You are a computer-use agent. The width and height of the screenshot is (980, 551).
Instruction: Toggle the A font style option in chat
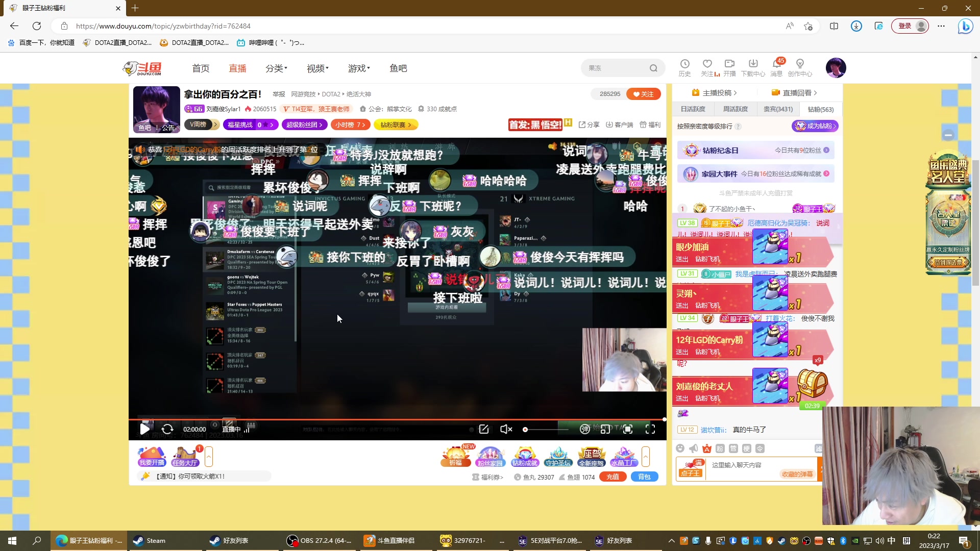tap(706, 448)
